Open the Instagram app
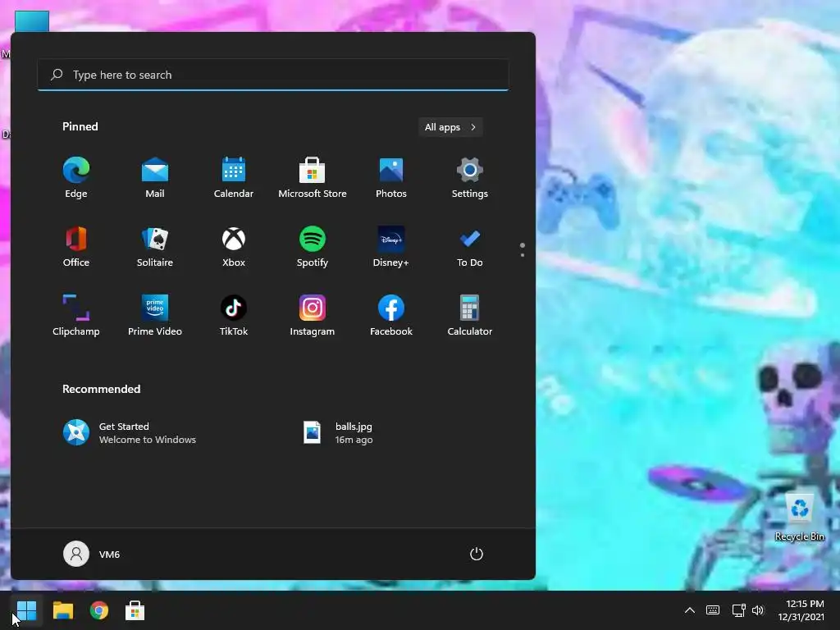Viewport: 840px width, 630px height. point(313,316)
